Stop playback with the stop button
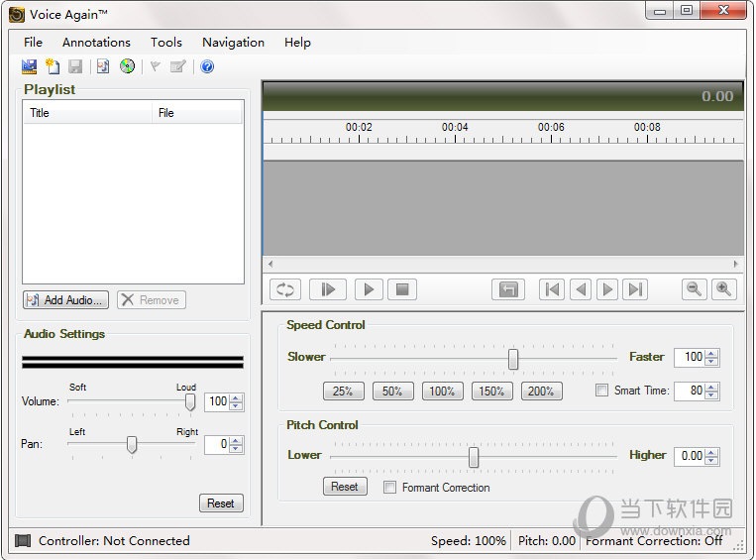The height and width of the screenshot is (560, 756). click(402, 289)
